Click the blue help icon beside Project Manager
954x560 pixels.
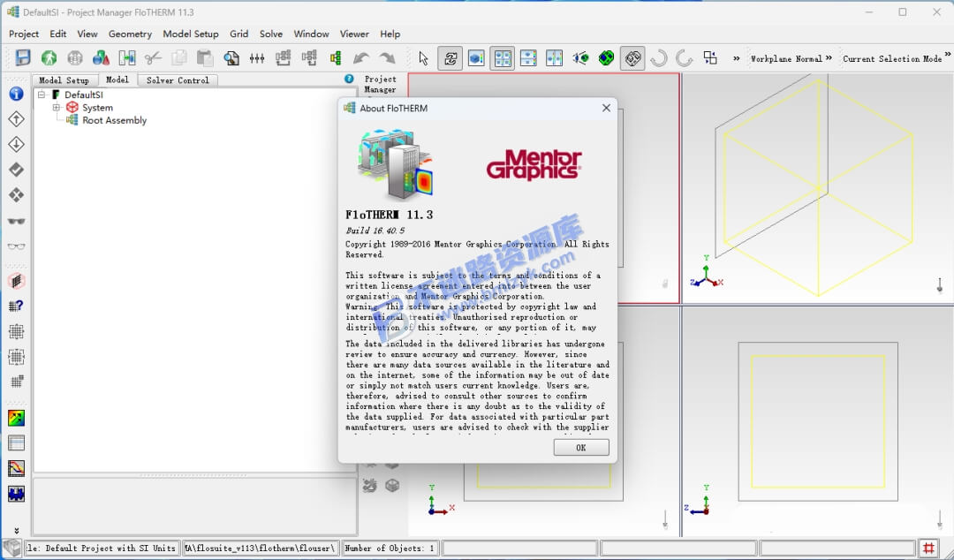349,79
